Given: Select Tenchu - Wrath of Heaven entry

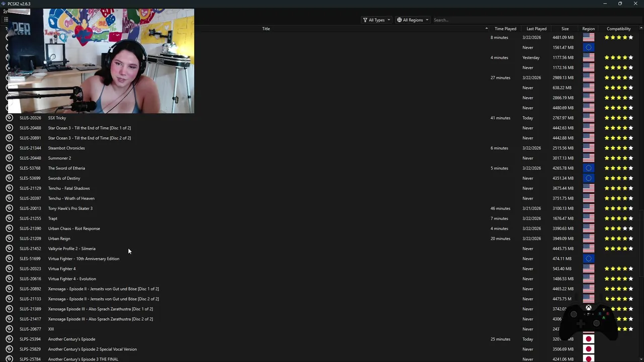Looking at the screenshot, I should [71, 198].
